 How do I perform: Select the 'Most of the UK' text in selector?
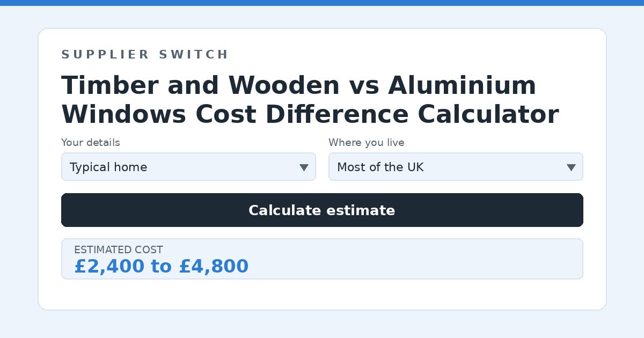[x=380, y=167]
